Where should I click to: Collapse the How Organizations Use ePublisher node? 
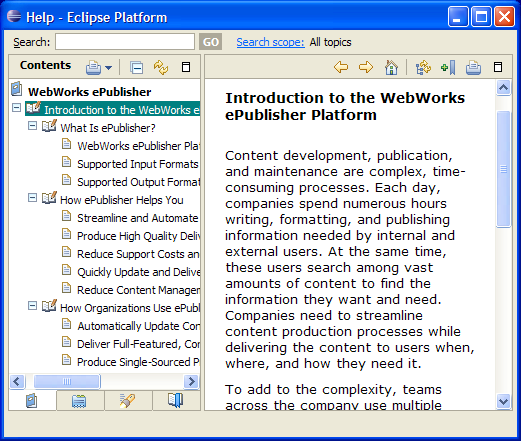pos(32,306)
